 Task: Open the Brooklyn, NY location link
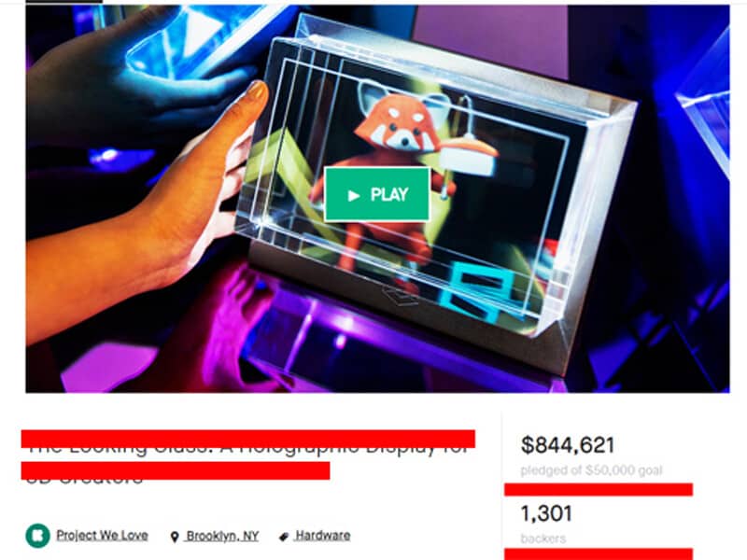coord(222,536)
